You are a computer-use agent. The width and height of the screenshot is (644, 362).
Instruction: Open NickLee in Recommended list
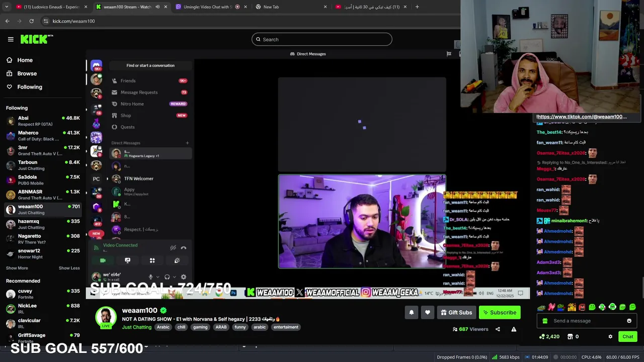[x=43, y=309]
